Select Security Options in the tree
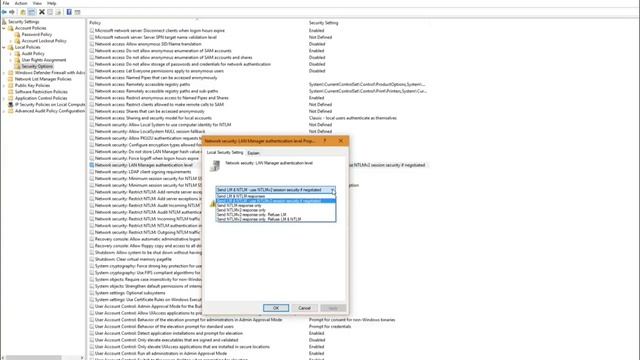Screen dimensions: 640x360 click(x=37, y=67)
